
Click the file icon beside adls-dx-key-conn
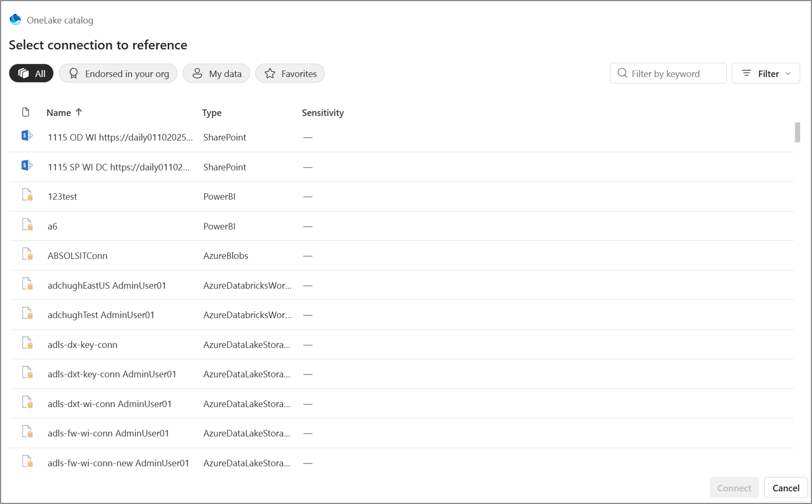coord(28,343)
